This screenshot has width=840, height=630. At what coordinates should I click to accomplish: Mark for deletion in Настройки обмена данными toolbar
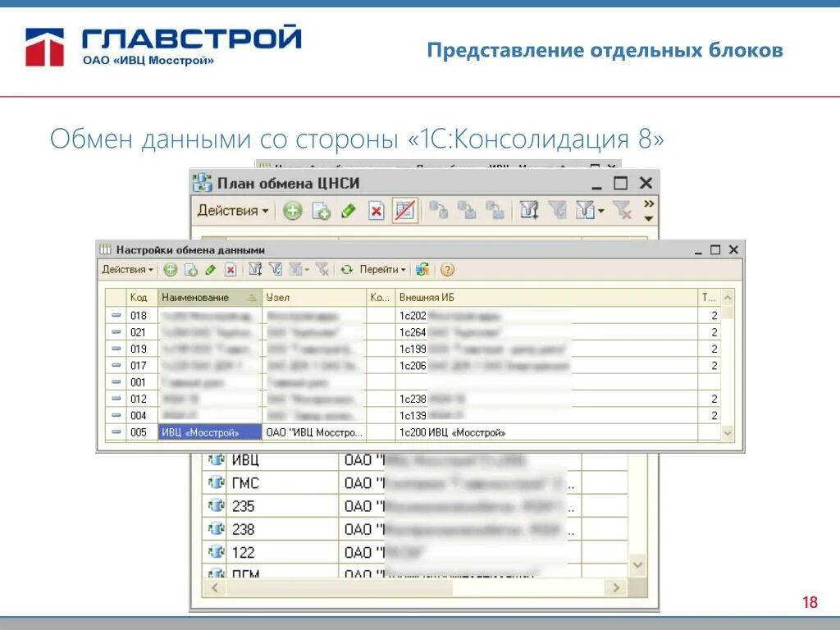[231, 269]
